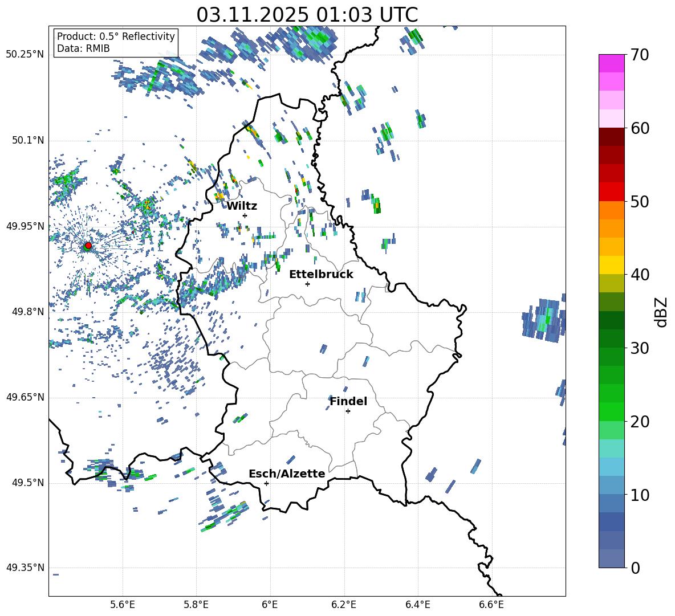Click the cross marker below Findel

[x=348, y=411]
